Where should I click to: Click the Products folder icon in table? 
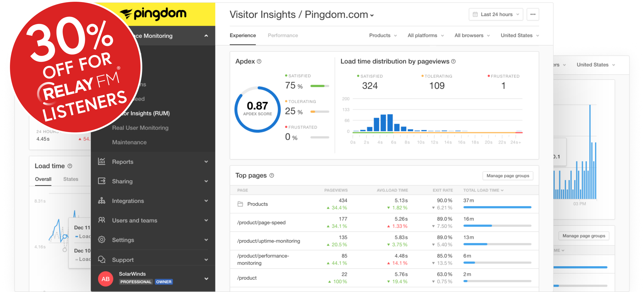(240, 204)
